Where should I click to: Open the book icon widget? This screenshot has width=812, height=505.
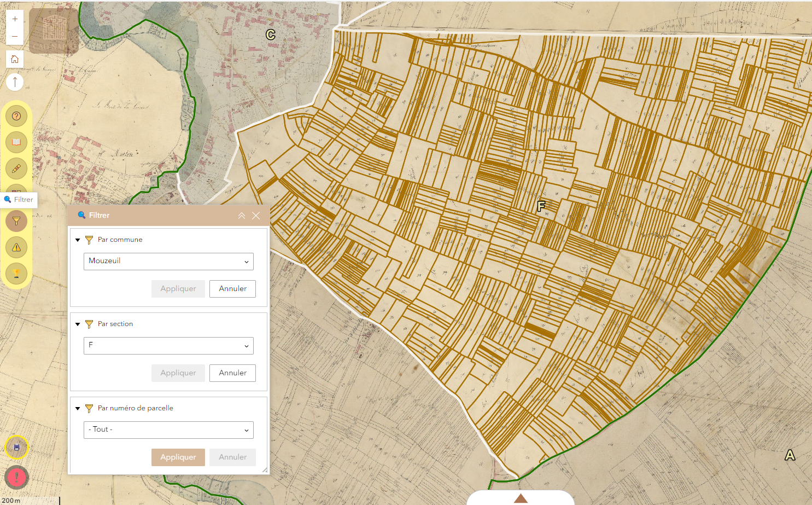click(x=16, y=142)
